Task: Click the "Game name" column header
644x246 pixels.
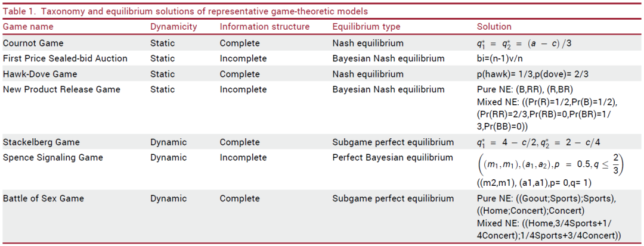Action: pyautogui.click(x=28, y=27)
